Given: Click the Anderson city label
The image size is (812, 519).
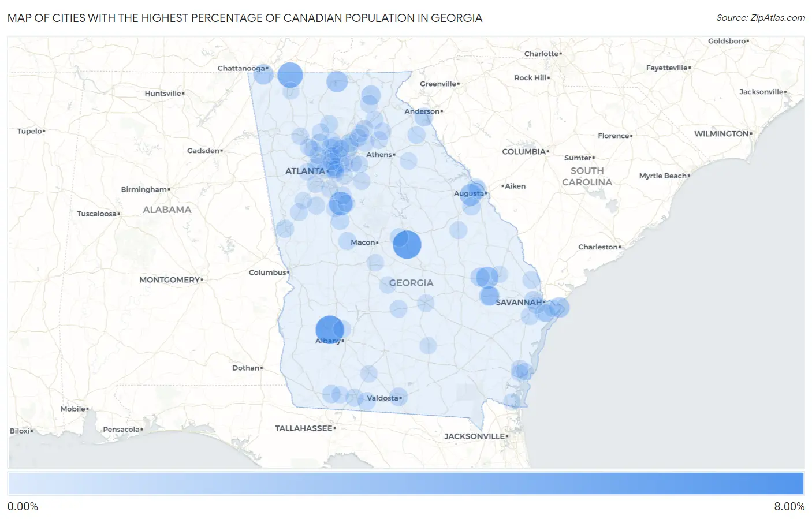Looking at the screenshot, I should tap(422, 111).
